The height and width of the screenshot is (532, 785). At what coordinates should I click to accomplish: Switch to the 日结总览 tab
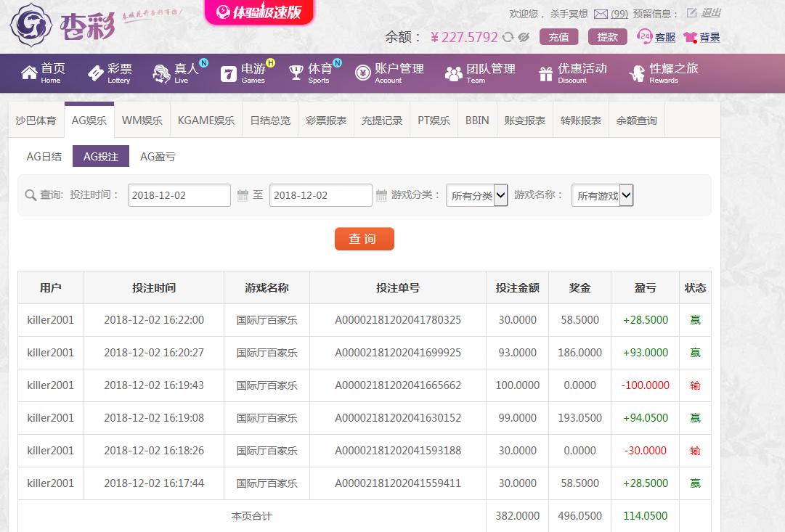point(270,120)
